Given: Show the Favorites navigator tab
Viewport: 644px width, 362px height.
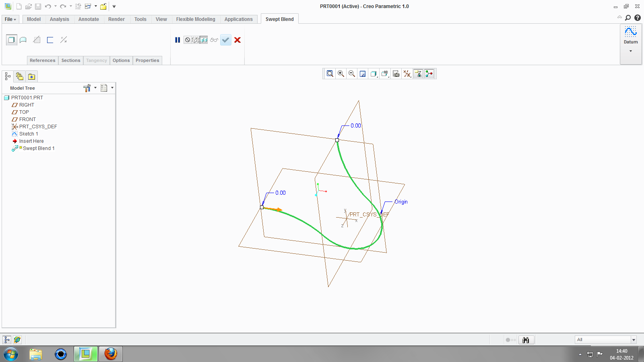Looking at the screenshot, I should 31,76.
